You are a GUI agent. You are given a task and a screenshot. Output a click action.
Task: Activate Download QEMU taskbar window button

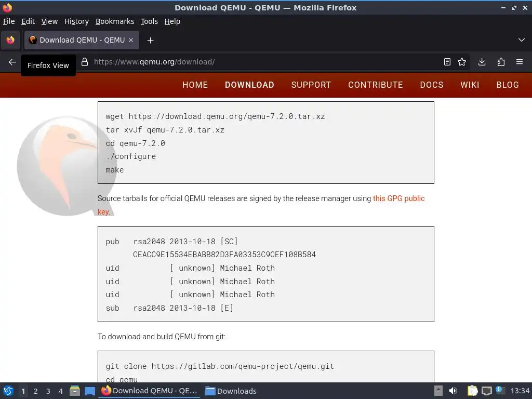[150, 391]
